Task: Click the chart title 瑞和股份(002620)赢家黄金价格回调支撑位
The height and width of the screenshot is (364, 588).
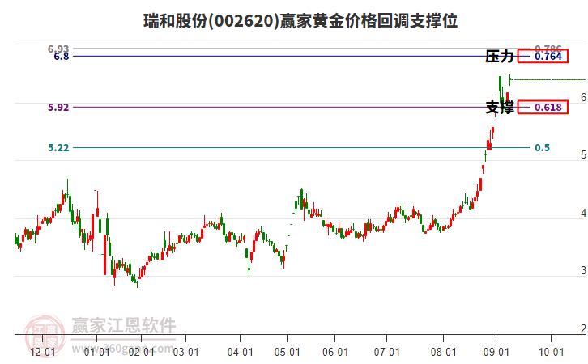Action: [300, 21]
